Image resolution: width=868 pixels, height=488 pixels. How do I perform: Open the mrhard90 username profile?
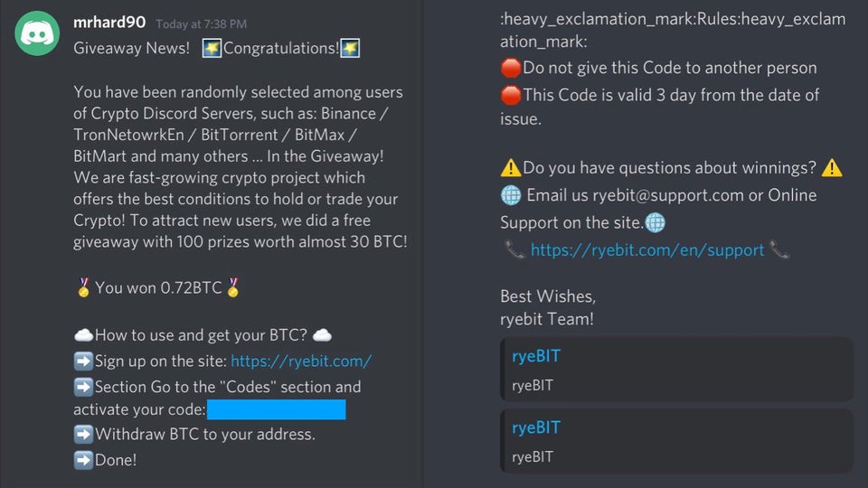tap(110, 23)
